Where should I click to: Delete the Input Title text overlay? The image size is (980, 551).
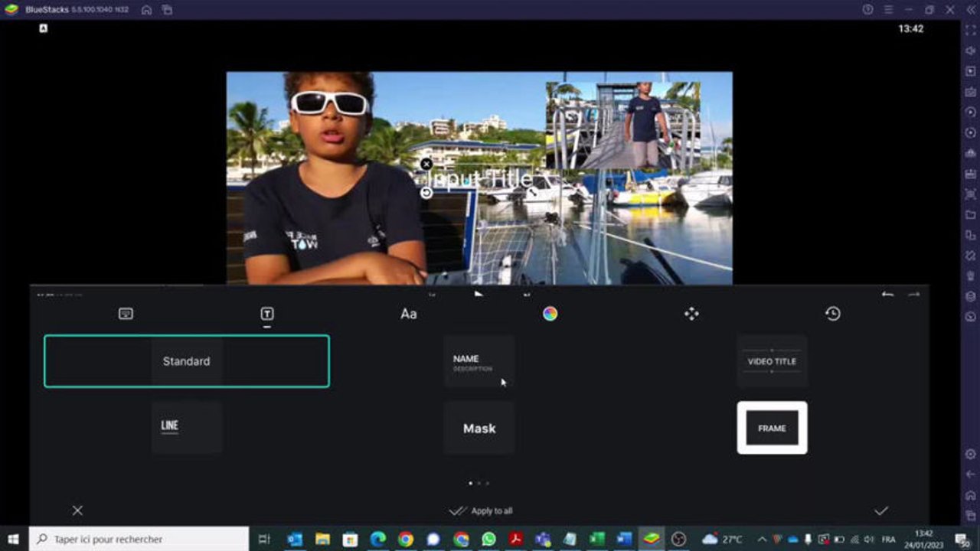pyautogui.click(x=426, y=164)
